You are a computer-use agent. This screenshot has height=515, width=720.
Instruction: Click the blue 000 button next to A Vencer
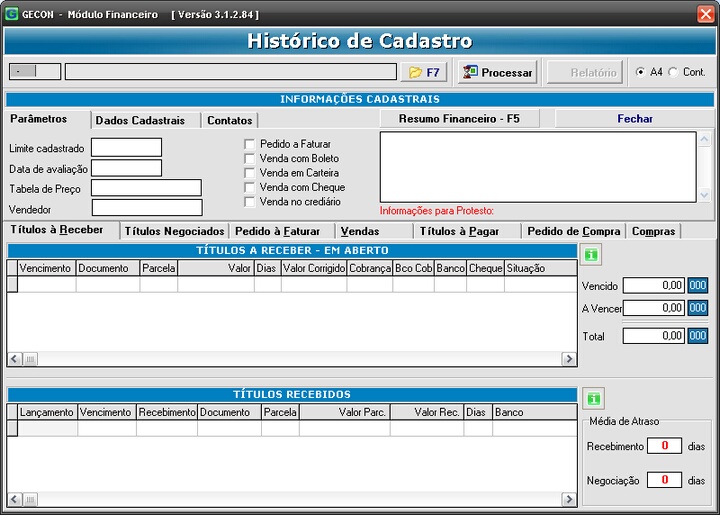point(698,308)
